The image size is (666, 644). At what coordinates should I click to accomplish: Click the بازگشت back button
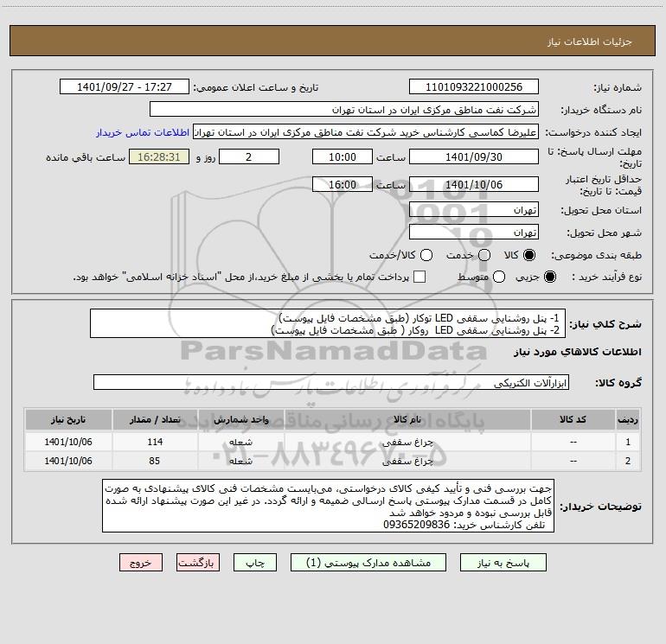(x=198, y=563)
